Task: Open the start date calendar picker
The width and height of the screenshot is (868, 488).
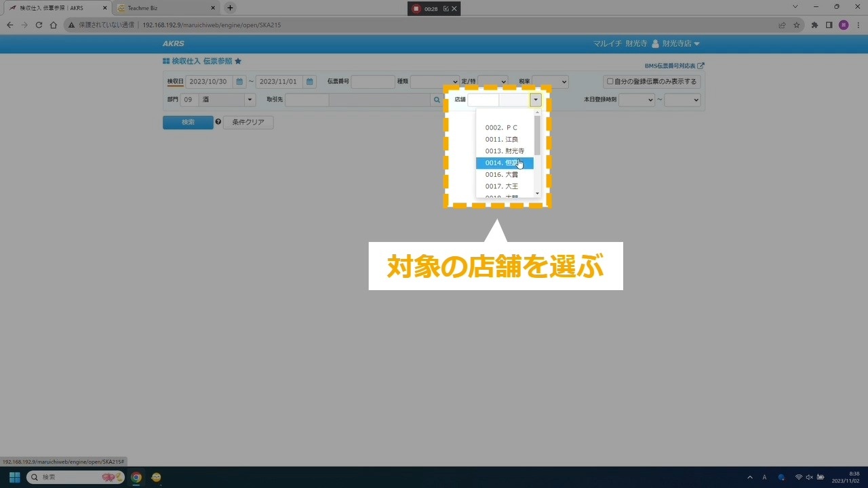Action: coord(239,81)
